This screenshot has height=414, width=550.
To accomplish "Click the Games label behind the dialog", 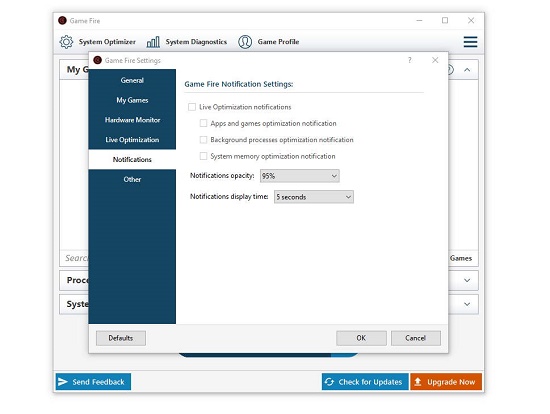I will 461,258.
